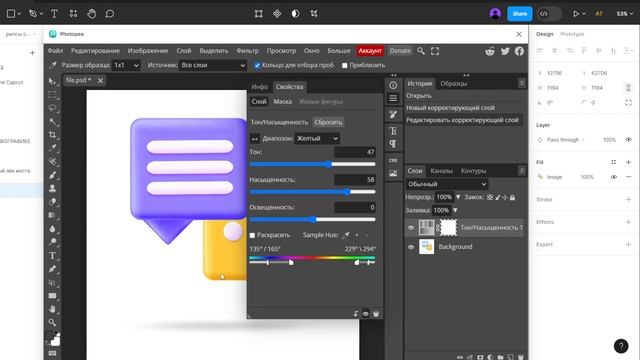
Task: Open Character panel icon in side column
Action: (393, 131)
